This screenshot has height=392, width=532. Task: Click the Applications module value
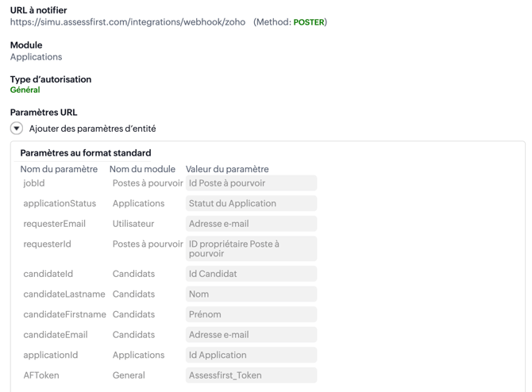(x=36, y=57)
